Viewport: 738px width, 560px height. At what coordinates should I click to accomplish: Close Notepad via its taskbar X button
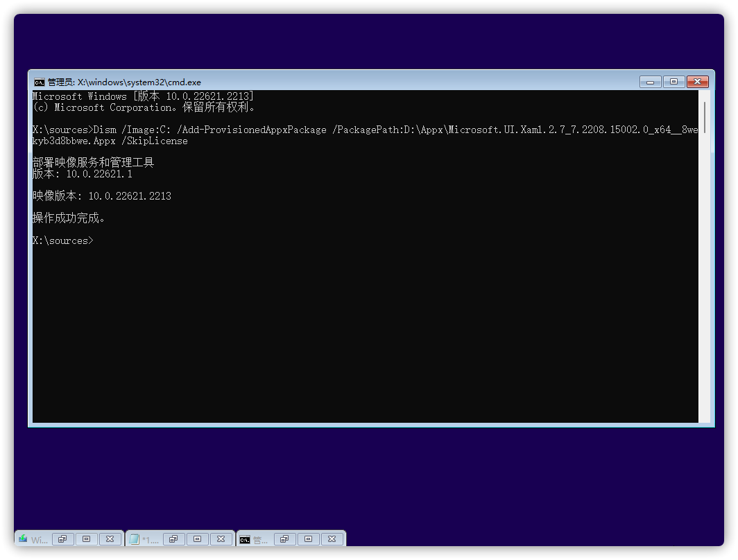[221, 539]
